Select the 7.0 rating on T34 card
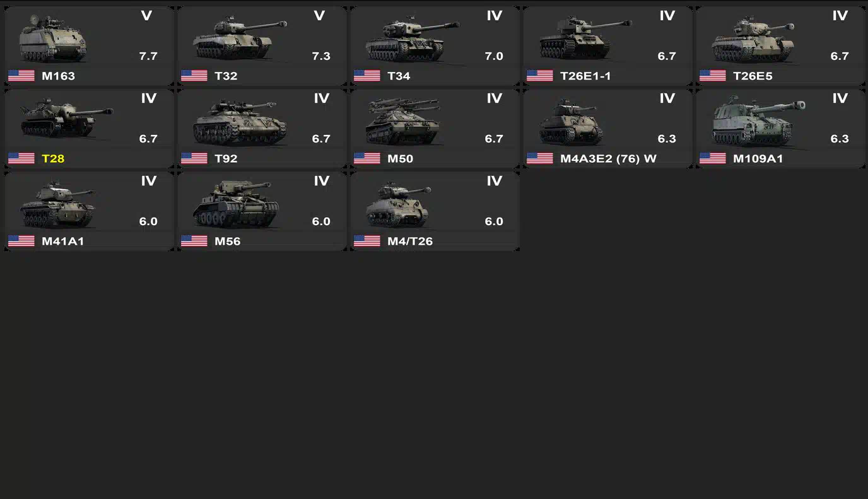 click(494, 56)
